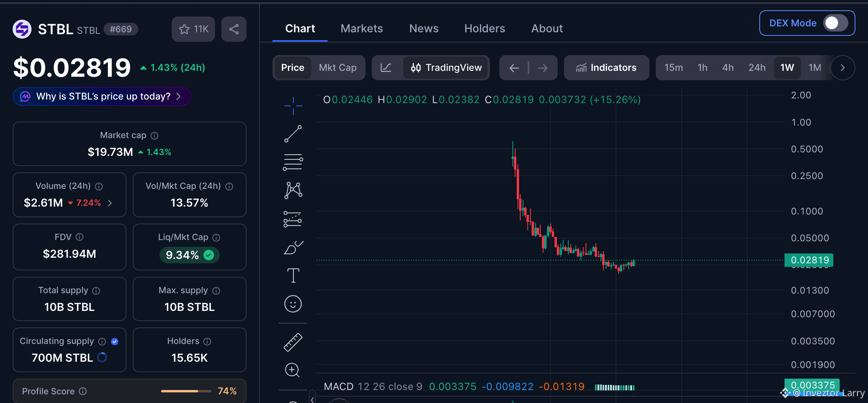Open the emoji icons tool
This screenshot has height=403, width=868.
293,304
